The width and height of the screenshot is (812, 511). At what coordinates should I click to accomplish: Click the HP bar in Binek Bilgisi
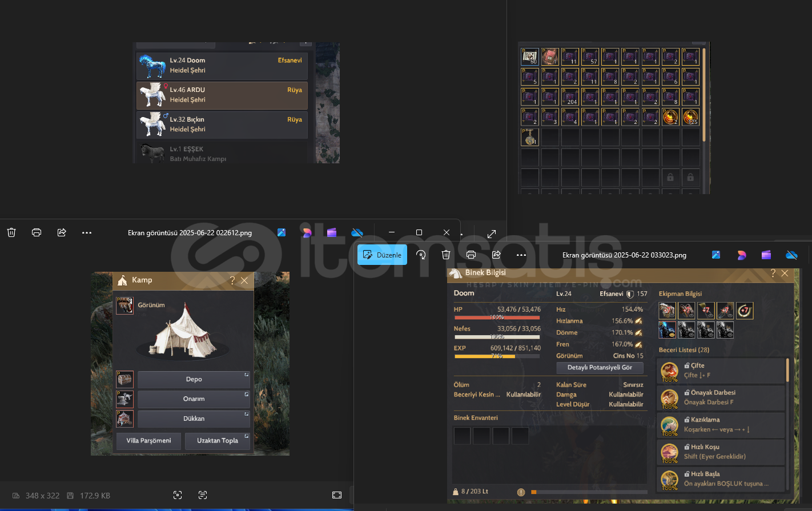point(497,317)
